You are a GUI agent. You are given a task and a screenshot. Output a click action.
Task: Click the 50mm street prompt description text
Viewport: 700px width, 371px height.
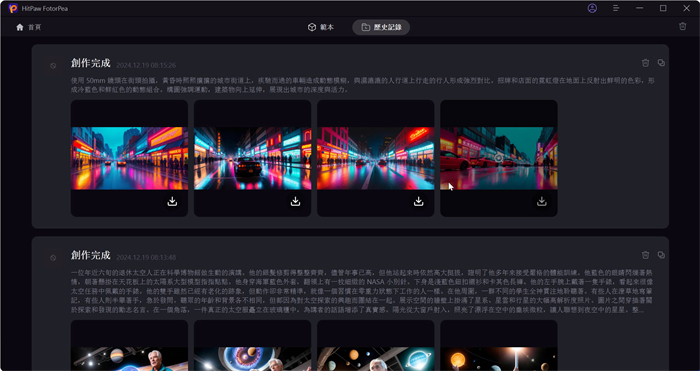(x=362, y=85)
